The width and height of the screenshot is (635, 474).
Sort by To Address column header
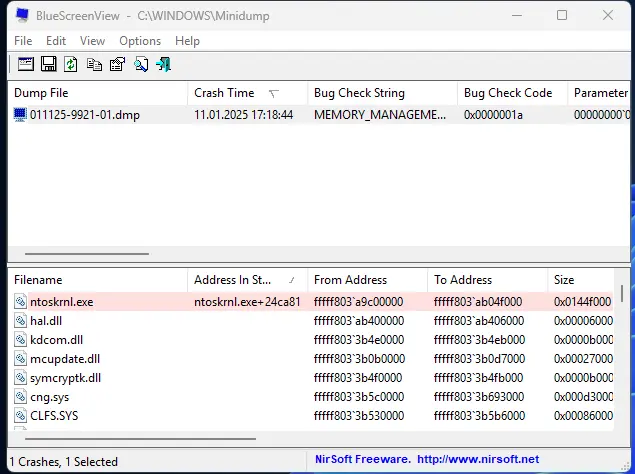click(x=488, y=280)
